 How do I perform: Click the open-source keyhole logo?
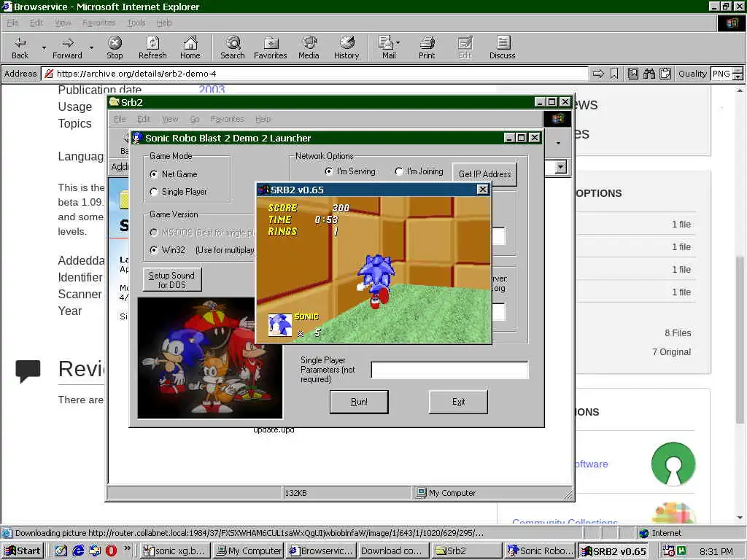click(x=673, y=464)
